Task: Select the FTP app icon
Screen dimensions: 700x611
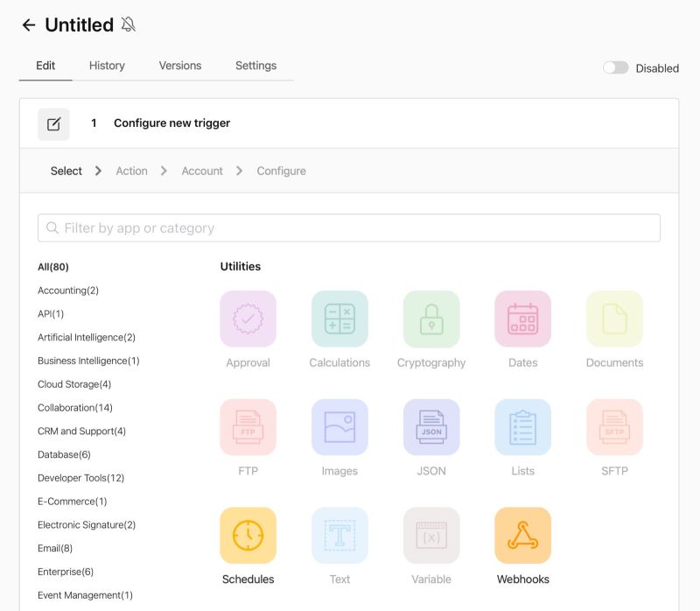Action: click(248, 427)
